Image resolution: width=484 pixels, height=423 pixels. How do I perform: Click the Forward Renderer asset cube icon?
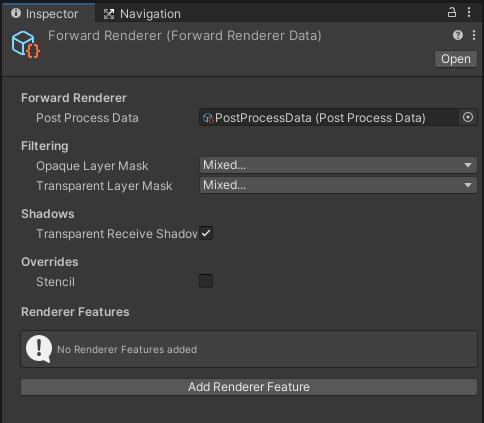click(26, 44)
